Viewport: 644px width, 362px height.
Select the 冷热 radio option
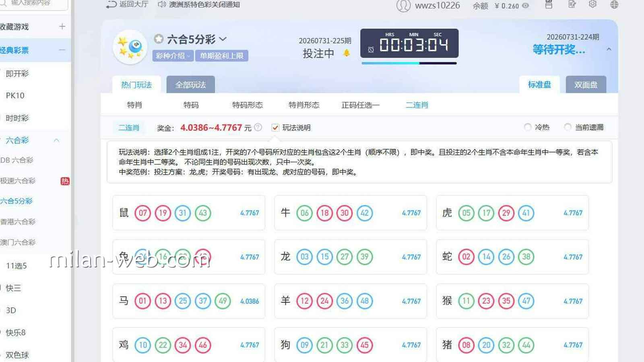527,127
